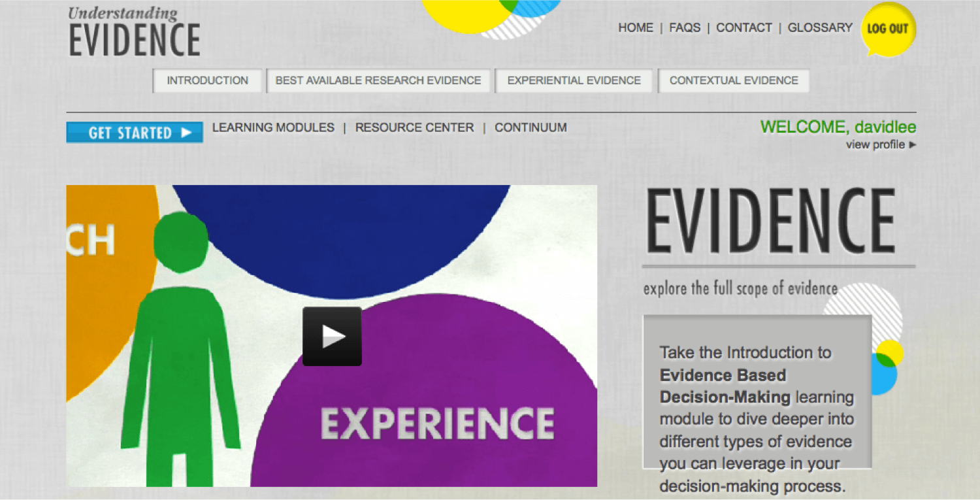Screen dimensions: 980x500
Task: Open the Contextual Evidence tab
Action: coord(734,80)
